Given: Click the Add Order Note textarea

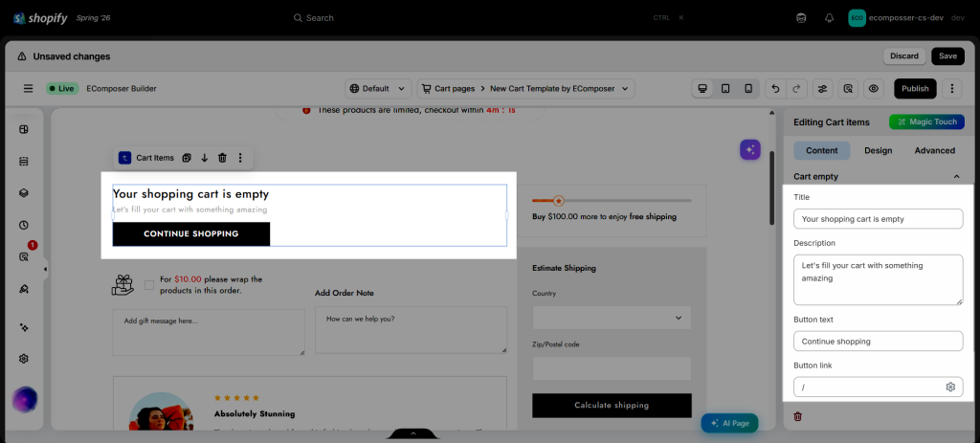Looking at the screenshot, I should coord(411,329).
